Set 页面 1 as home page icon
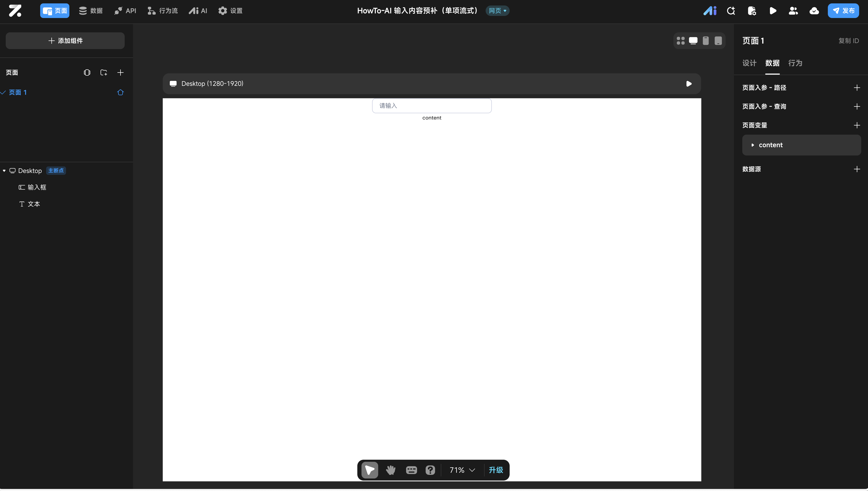The height and width of the screenshot is (491, 868). coord(120,92)
